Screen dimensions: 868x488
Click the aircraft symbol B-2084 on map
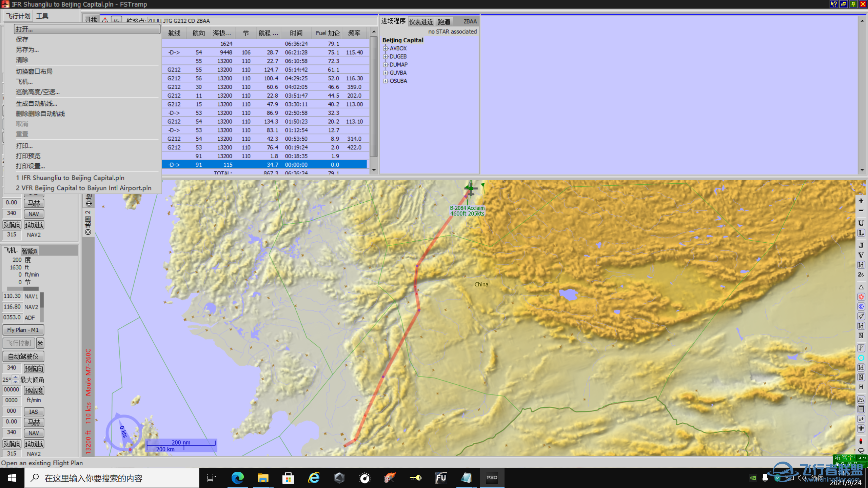pyautogui.click(x=471, y=188)
